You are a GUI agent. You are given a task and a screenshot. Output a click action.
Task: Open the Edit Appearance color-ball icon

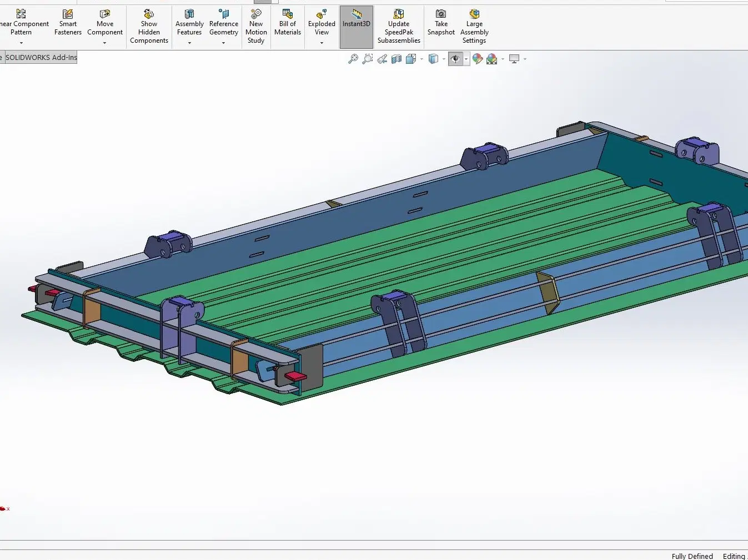pos(478,59)
